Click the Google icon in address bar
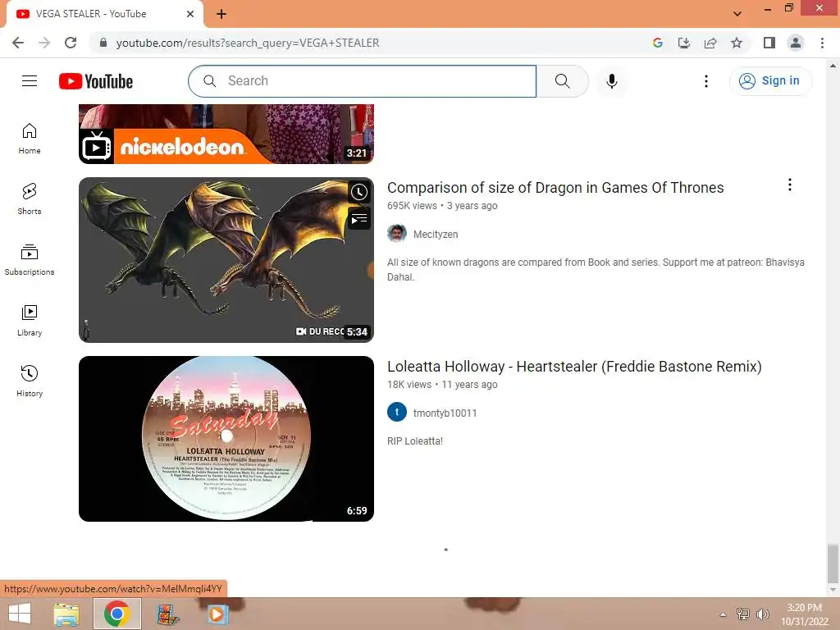Image resolution: width=840 pixels, height=630 pixels. (658, 43)
